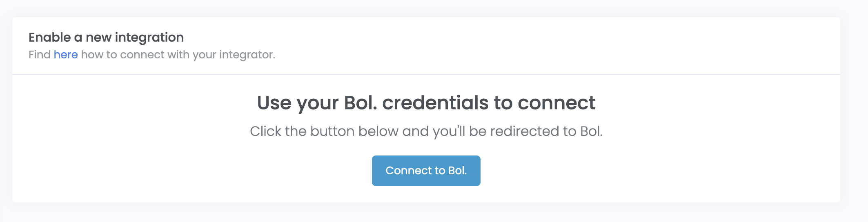This screenshot has height=222, width=868.
Task: Click the empty white area left of Connect button
Action: 204,171
